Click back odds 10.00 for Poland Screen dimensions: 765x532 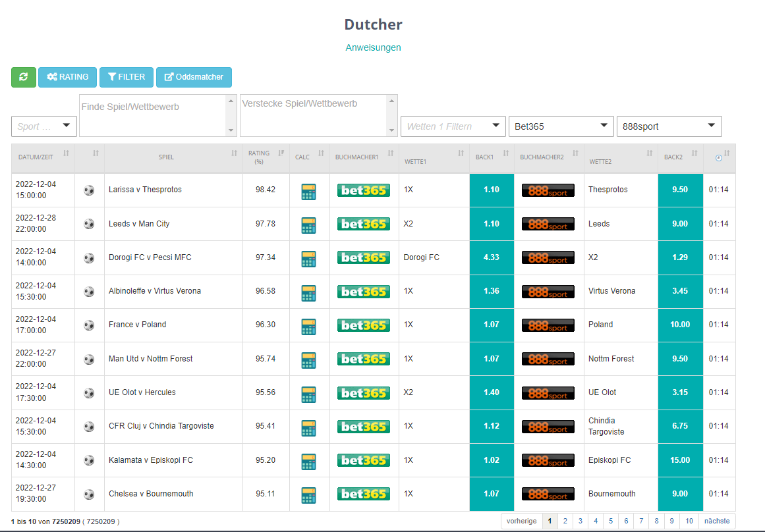[x=680, y=325]
